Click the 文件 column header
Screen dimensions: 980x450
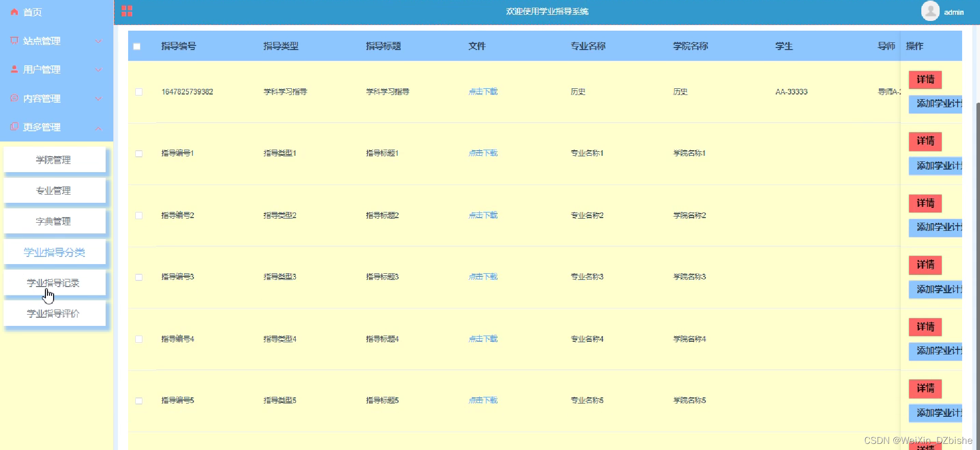coord(477,46)
